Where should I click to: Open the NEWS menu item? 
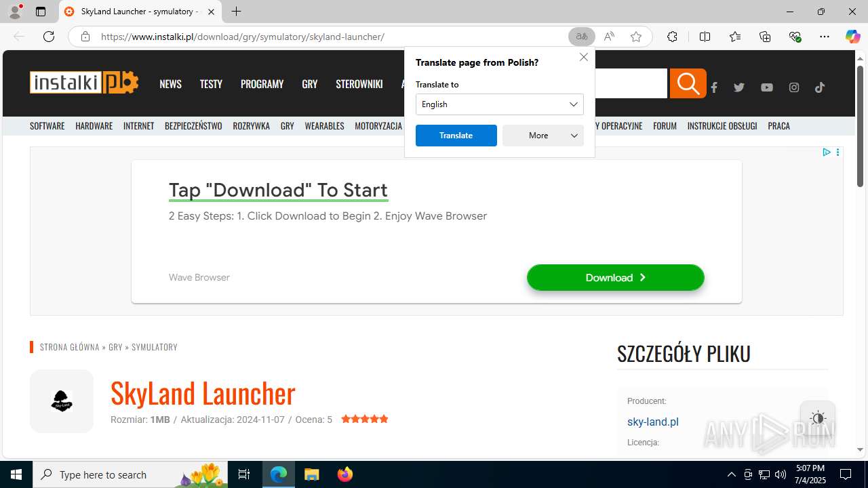coord(170,84)
